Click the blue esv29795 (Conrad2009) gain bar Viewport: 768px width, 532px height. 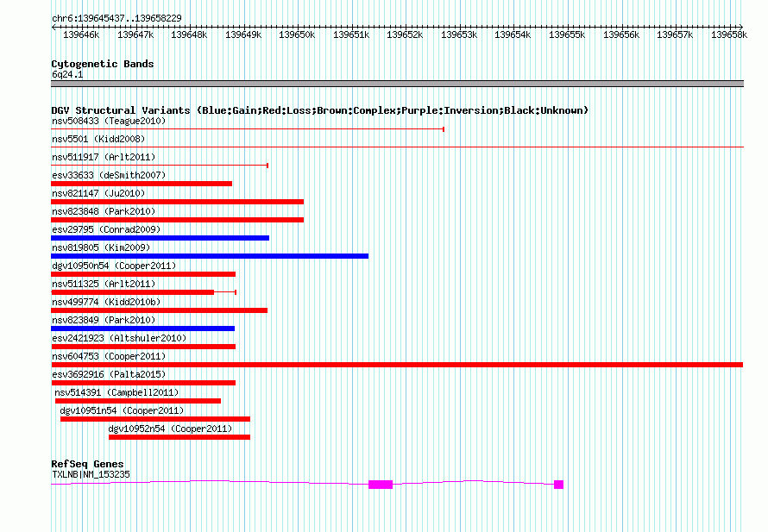pos(161,238)
